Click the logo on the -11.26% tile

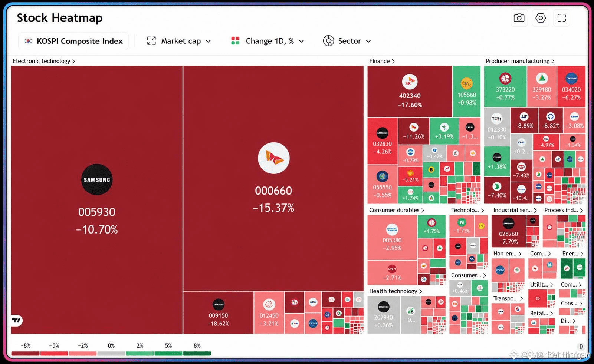[414, 127]
